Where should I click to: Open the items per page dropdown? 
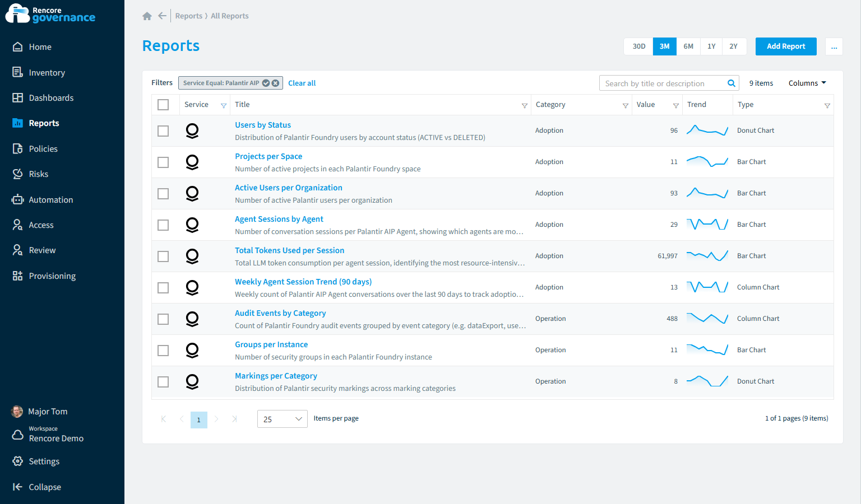pyautogui.click(x=282, y=419)
